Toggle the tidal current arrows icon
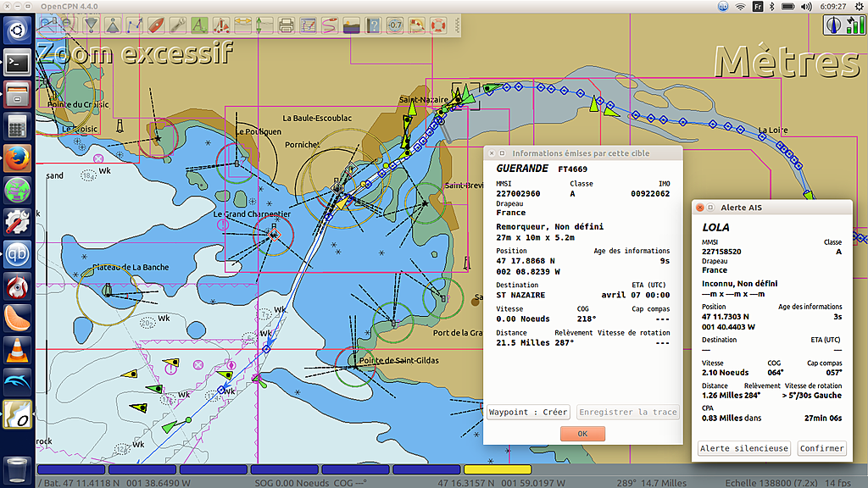This screenshot has width=868, height=488. pyautogui.click(x=242, y=25)
